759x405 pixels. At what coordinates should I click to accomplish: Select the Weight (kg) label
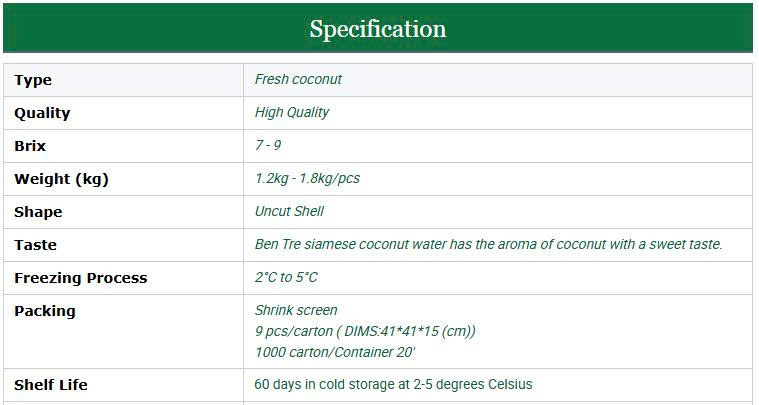[x=61, y=179]
